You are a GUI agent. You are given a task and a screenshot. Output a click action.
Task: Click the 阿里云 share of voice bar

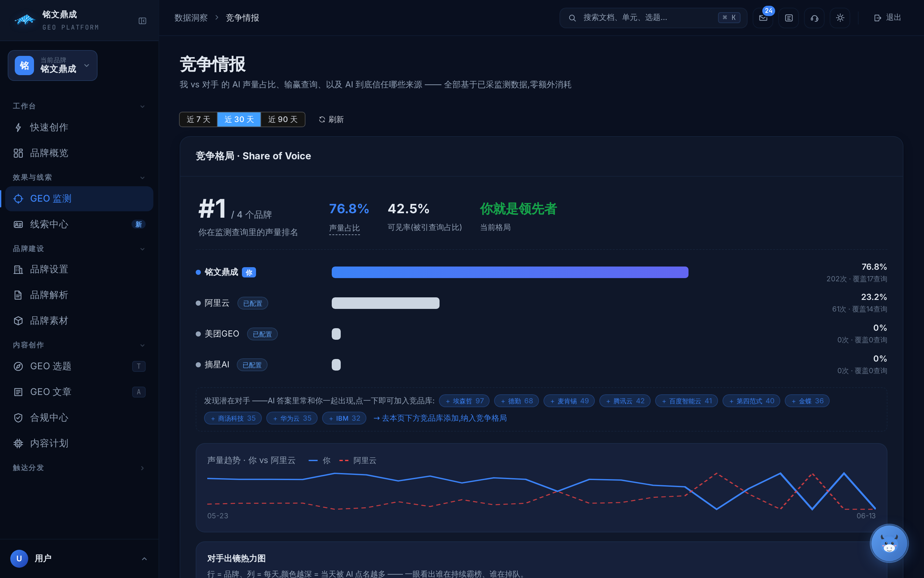click(x=385, y=303)
